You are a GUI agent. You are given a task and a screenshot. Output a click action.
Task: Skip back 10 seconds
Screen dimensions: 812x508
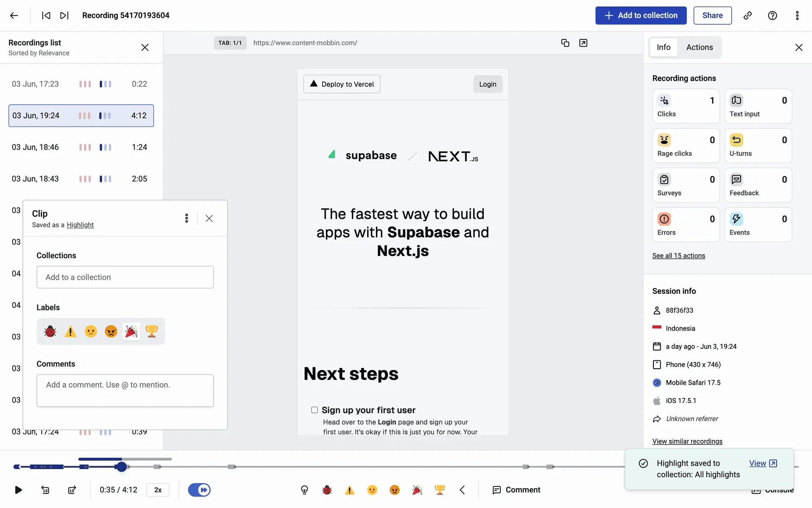click(x=45, y=490)
